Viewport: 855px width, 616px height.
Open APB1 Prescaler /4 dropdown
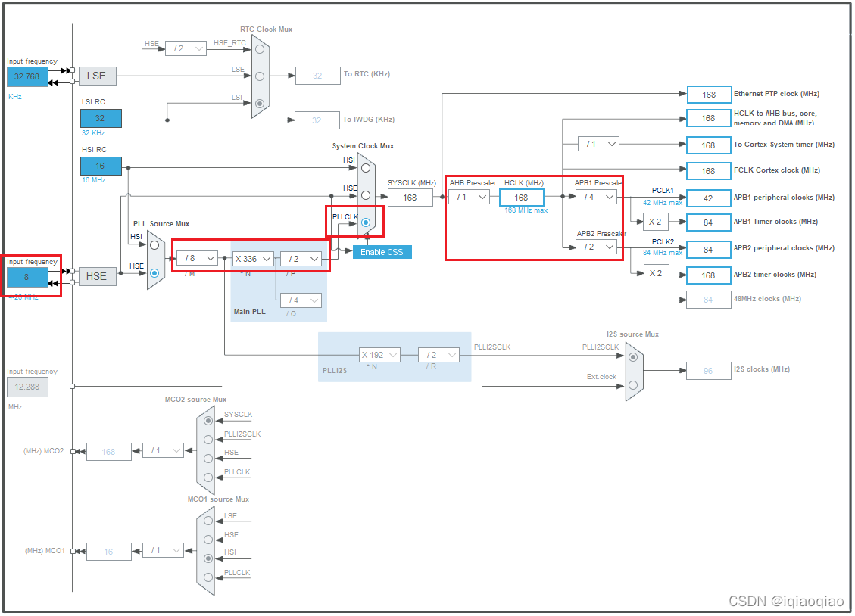(597, 197)
